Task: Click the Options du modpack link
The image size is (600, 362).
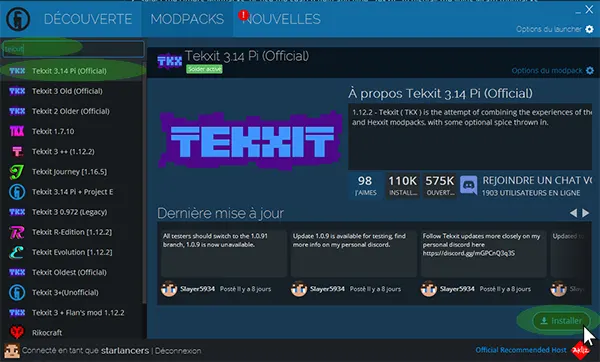Action: click(x=547, y=70)
